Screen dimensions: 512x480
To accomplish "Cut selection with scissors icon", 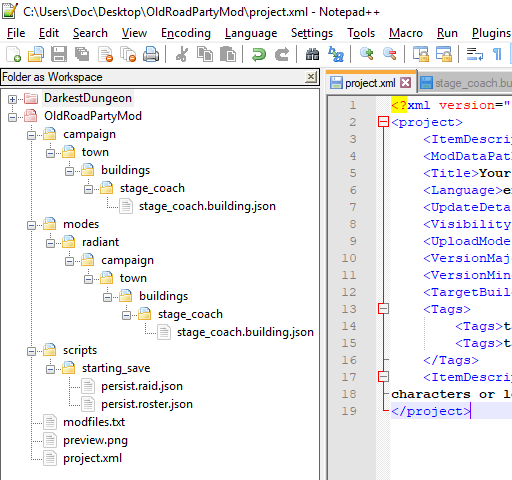I will point(182,54).
